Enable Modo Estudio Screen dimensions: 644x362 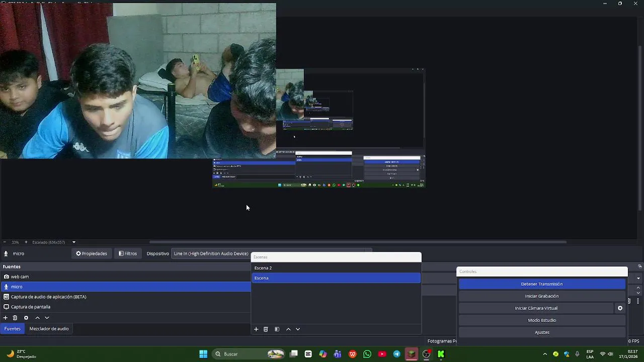click(542, 320)
